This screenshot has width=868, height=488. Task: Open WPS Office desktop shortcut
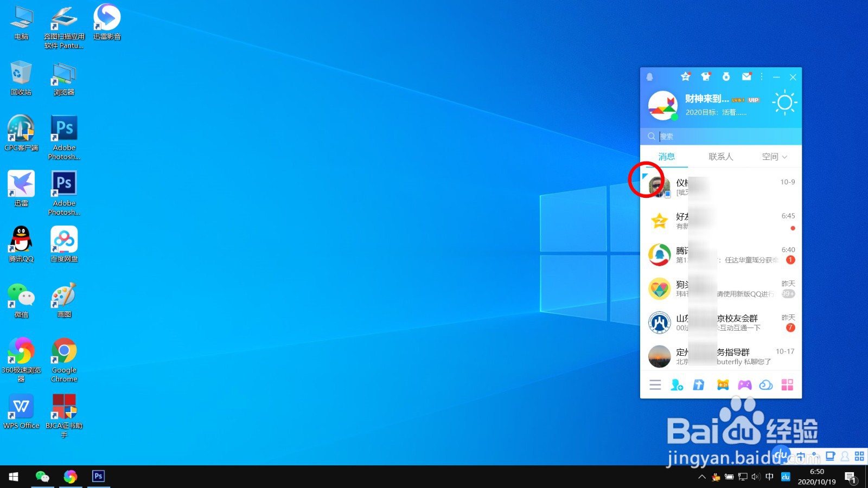[21, 412]
